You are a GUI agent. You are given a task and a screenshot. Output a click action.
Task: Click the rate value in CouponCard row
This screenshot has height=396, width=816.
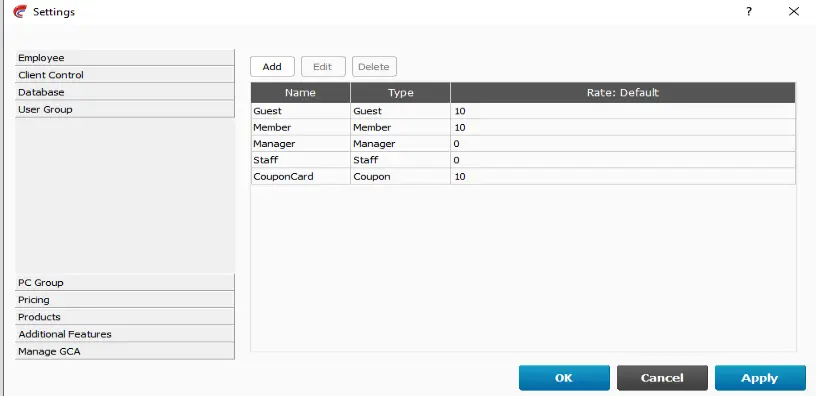[x=623, y=176]
